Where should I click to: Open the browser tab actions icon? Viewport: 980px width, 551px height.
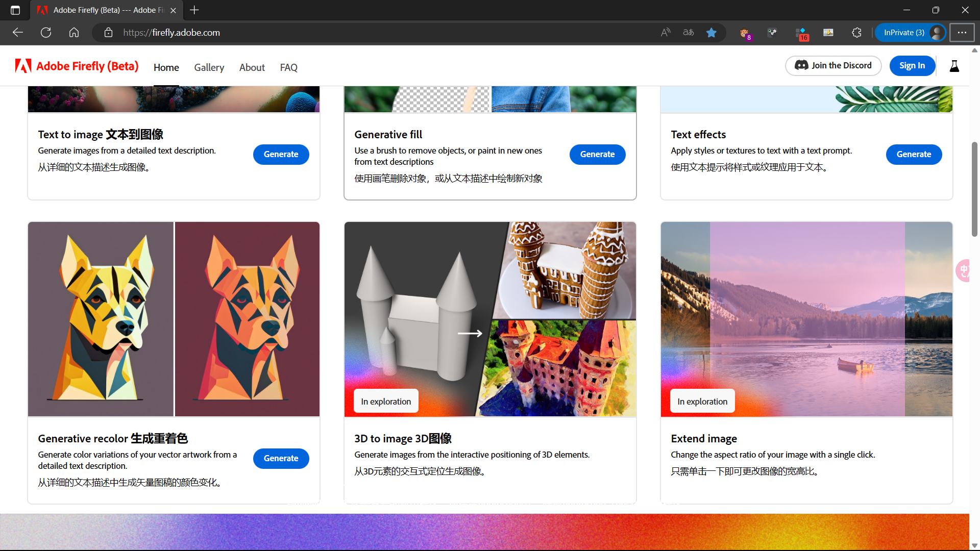(15, 10)
